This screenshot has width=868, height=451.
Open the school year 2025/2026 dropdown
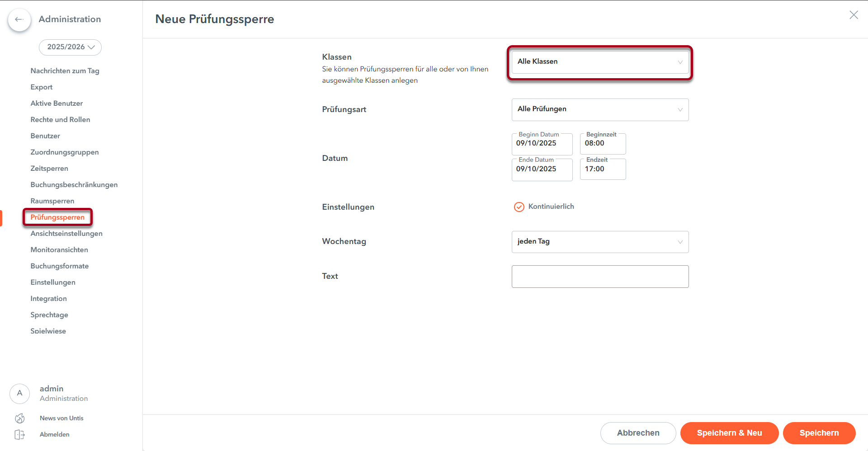[70, 47]
